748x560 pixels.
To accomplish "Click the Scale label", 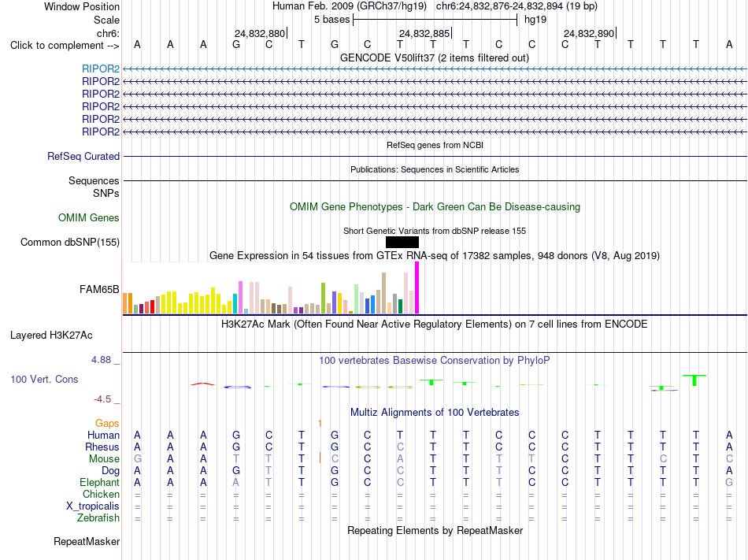I will point(106,20).
